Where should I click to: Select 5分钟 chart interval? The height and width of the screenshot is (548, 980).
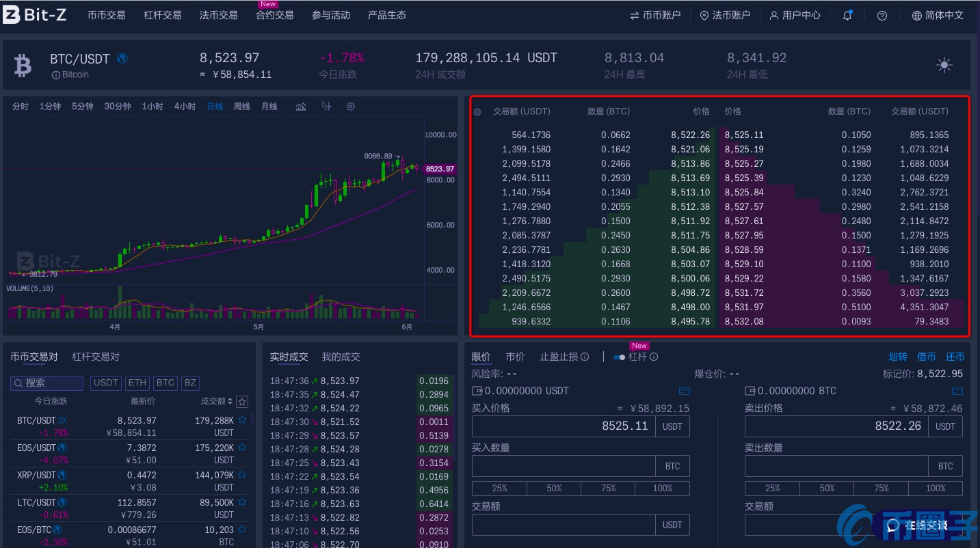click(x=83, y=107)
